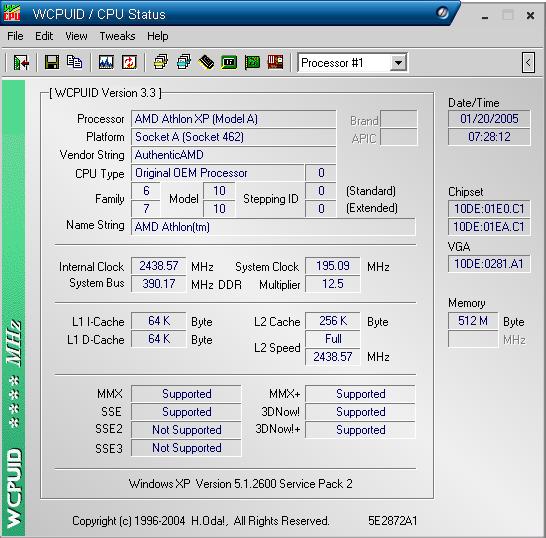This screenshot has height=538, width=546.
Task: Click the Exit door icon in toolbar
Action: pyautogui.click(x=21, y=63)
